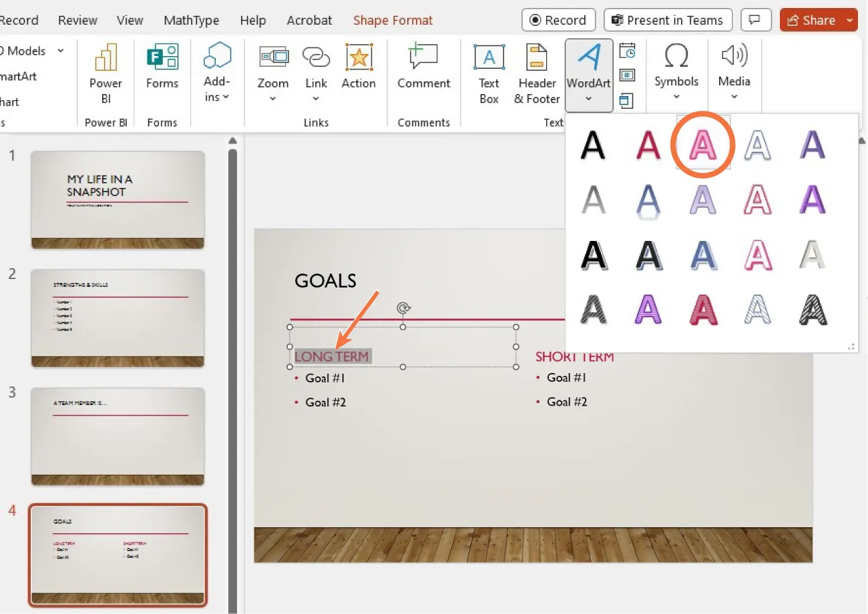Select slide 1 thumbnail My Life in a Snapshot
This screenshot has height=614, width=868.
[118, 200]
